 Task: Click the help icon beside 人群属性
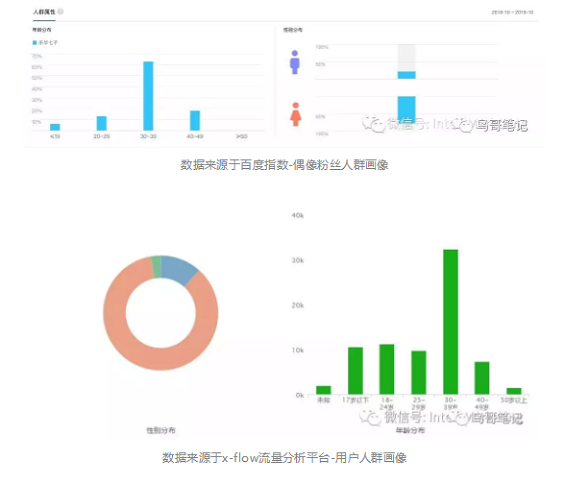tap(61, 12)
